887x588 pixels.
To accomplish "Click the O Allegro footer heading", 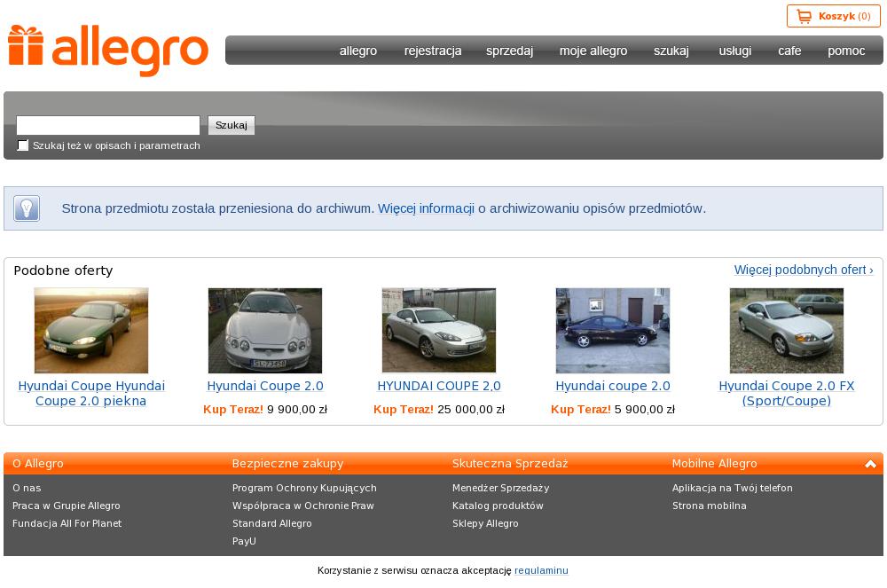I will [x=38, y=464].
